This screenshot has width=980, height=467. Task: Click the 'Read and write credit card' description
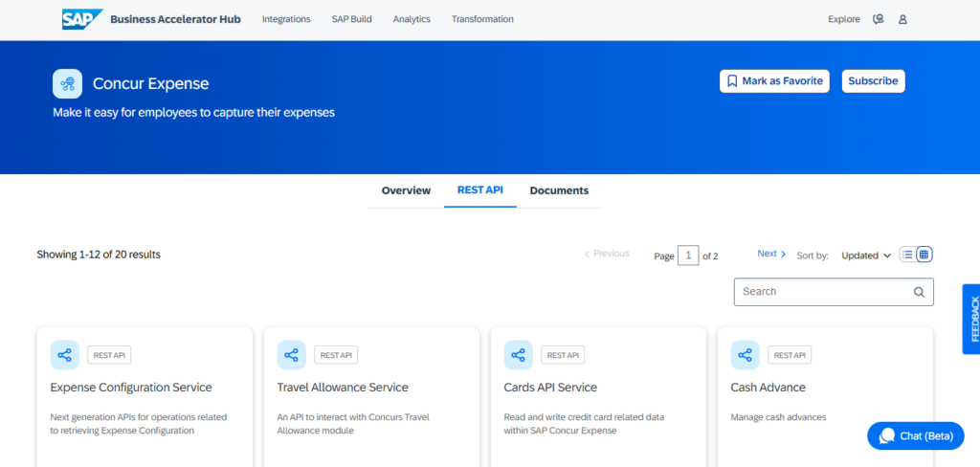[x=585, y=424]
